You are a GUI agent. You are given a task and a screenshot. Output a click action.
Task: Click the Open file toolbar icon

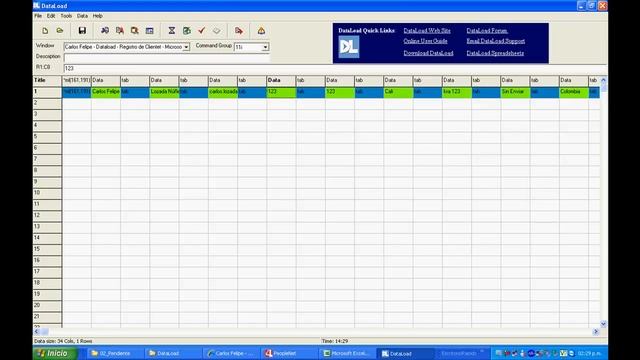[x=60, y=31]
